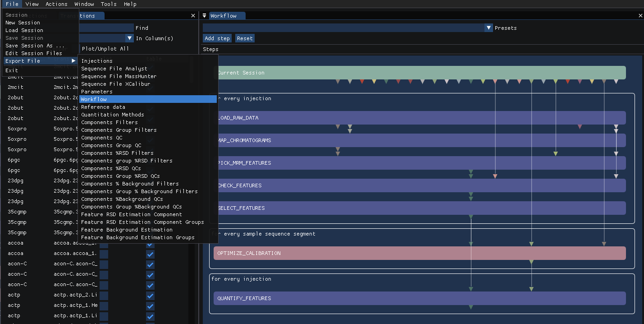Select Feature Background Estimation entry

(148, 230)
